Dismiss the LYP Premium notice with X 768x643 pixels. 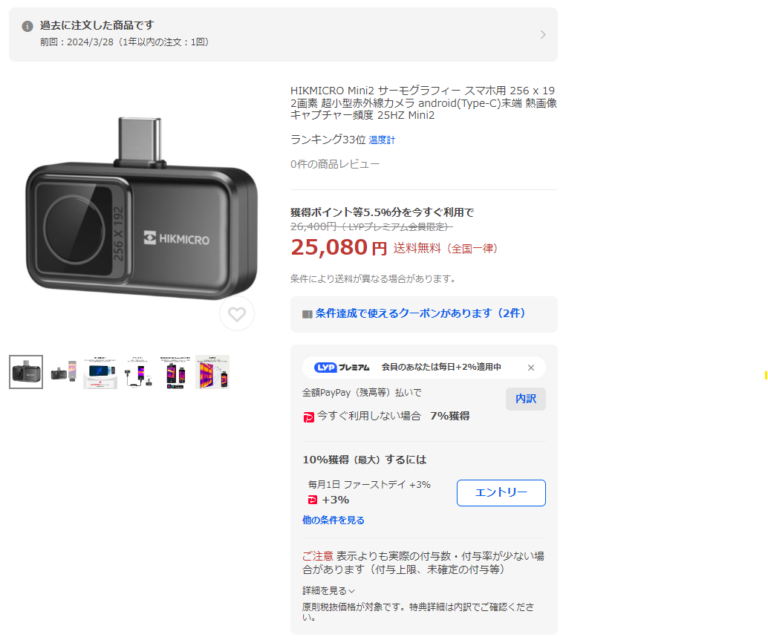coord(531,368)
